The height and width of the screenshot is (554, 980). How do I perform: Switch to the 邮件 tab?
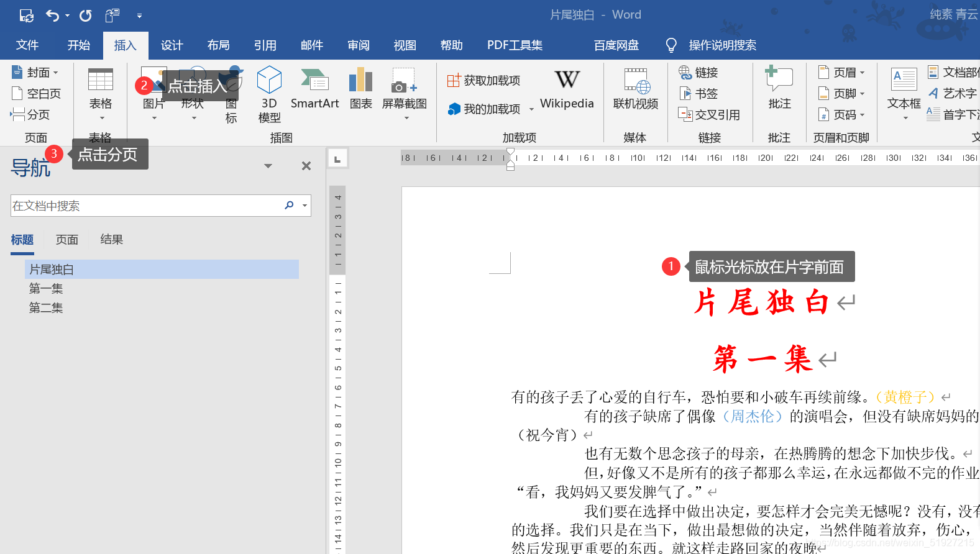(312, 45)
